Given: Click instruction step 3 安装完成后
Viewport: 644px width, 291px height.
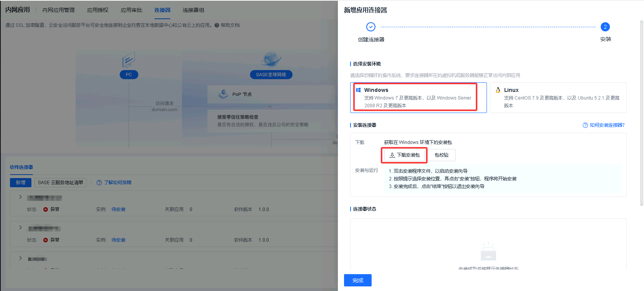Looking at the screenshot, I should pyautogui.click(x=437, y=186).
